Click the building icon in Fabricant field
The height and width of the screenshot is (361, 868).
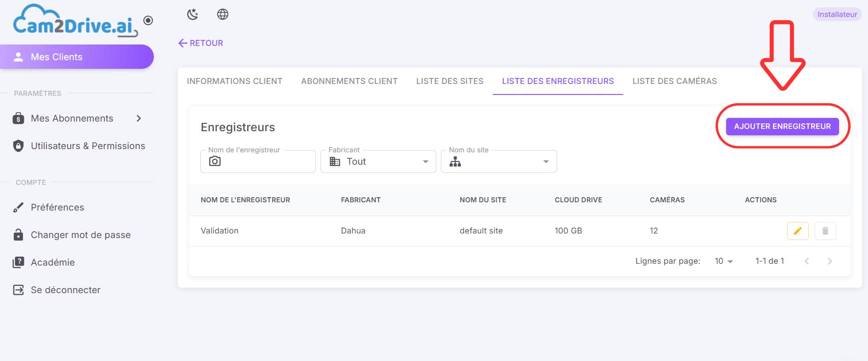(335, 161)
